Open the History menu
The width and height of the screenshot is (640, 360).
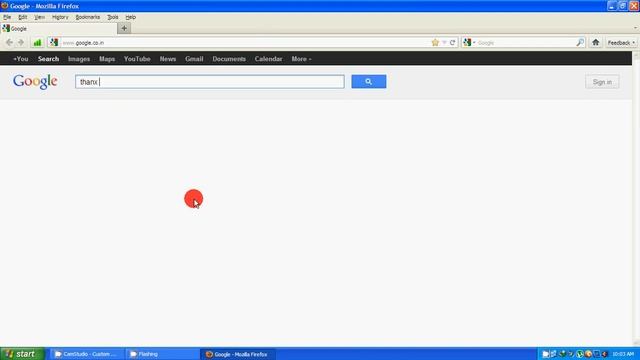click(60, 17)
